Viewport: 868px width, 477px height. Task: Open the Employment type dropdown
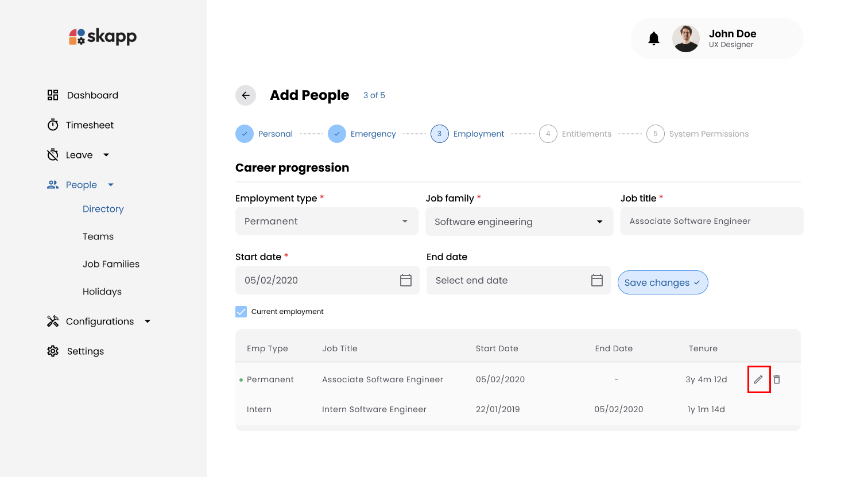point(327,221)
